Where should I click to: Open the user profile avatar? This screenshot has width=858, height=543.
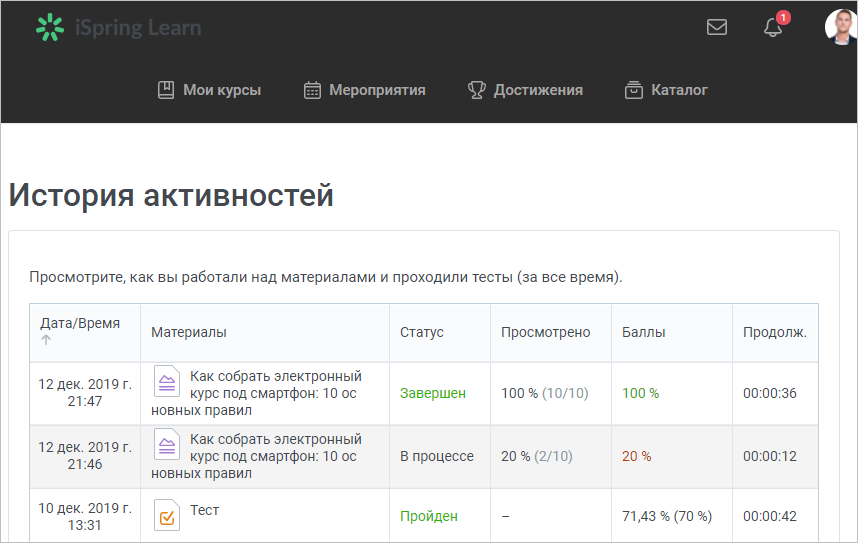click(x=841, y=27)
